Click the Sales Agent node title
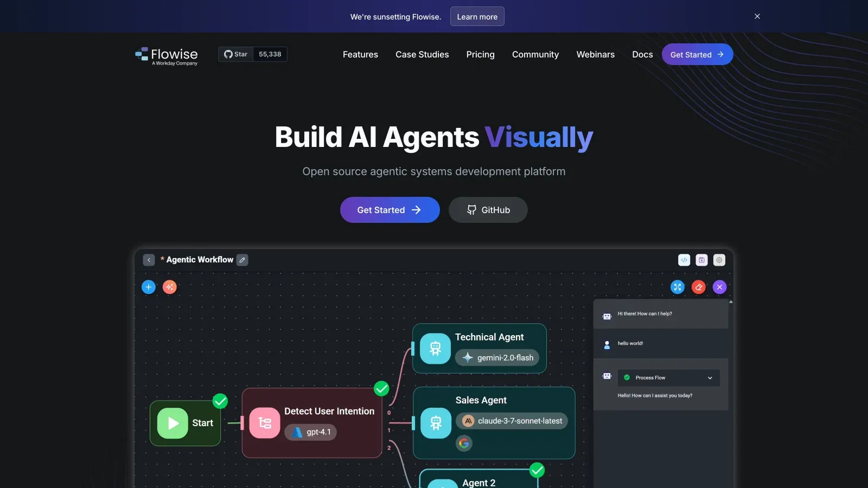The image size is (868, 488). 481,400
